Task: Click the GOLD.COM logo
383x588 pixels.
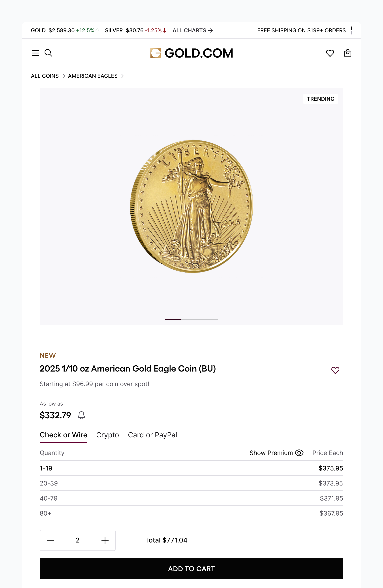Action: pos(191,53)
